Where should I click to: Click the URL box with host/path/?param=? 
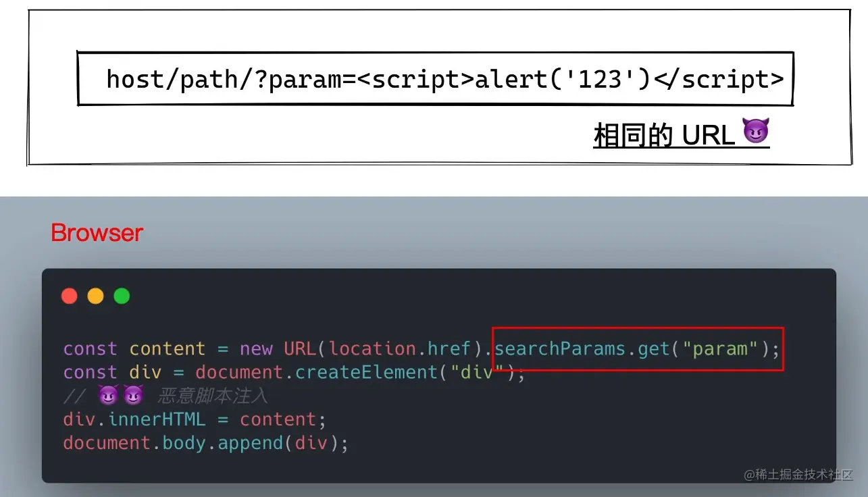tap(436, 79)
